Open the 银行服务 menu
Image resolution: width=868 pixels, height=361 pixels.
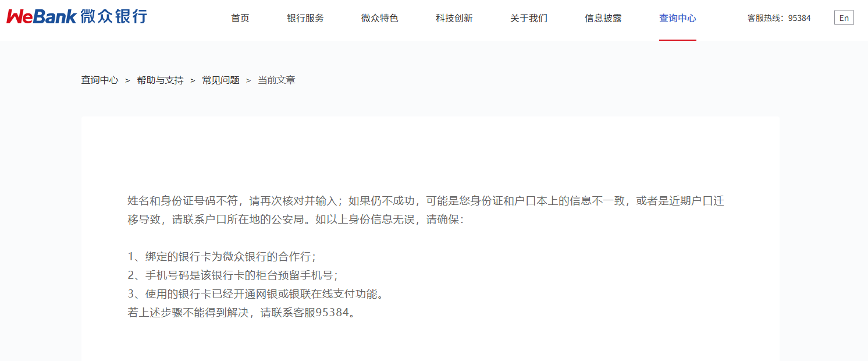tap(305, 18)
